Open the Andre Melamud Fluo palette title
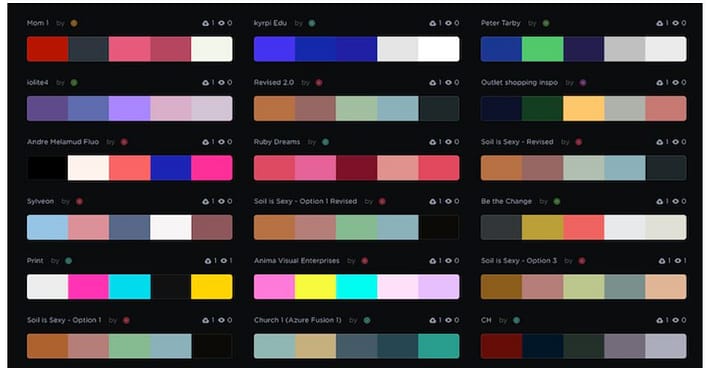This screenshot has height=368, width=707. coord(63,142)
